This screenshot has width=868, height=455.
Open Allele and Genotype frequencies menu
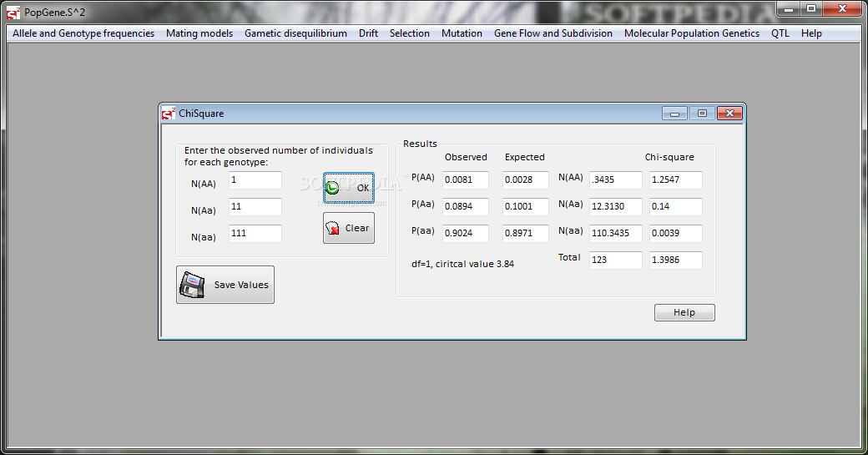83,33
